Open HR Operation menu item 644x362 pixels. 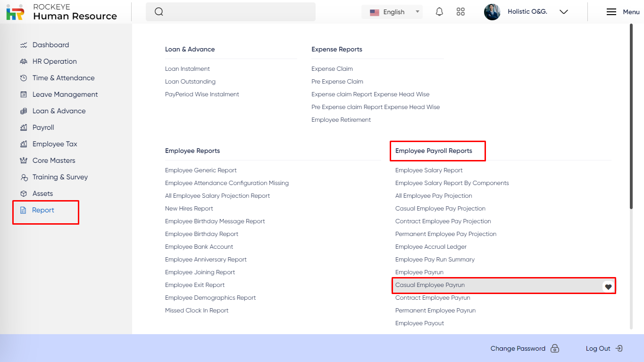coord(55,61)
